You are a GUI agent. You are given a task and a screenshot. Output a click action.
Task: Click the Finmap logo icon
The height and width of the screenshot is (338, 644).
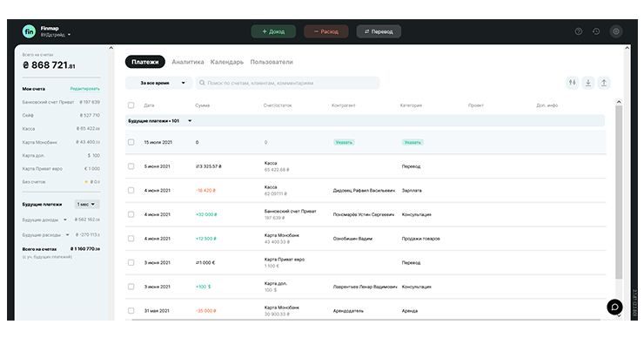pyautogui.click(x=30, y=31)
